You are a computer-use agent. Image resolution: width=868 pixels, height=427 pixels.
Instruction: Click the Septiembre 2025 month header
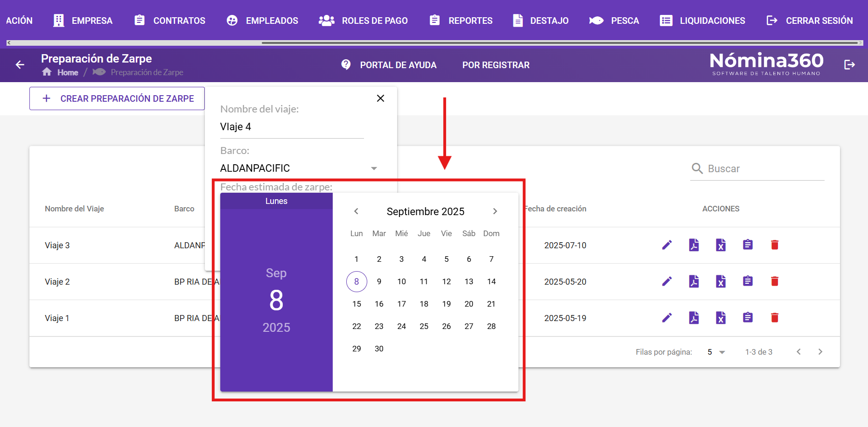(x=426, y=211)
